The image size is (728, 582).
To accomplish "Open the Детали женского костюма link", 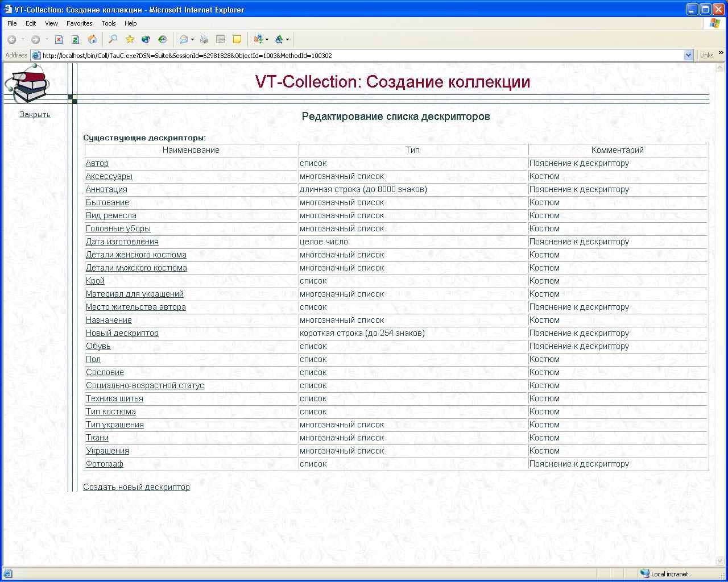I will pos(136,255).
